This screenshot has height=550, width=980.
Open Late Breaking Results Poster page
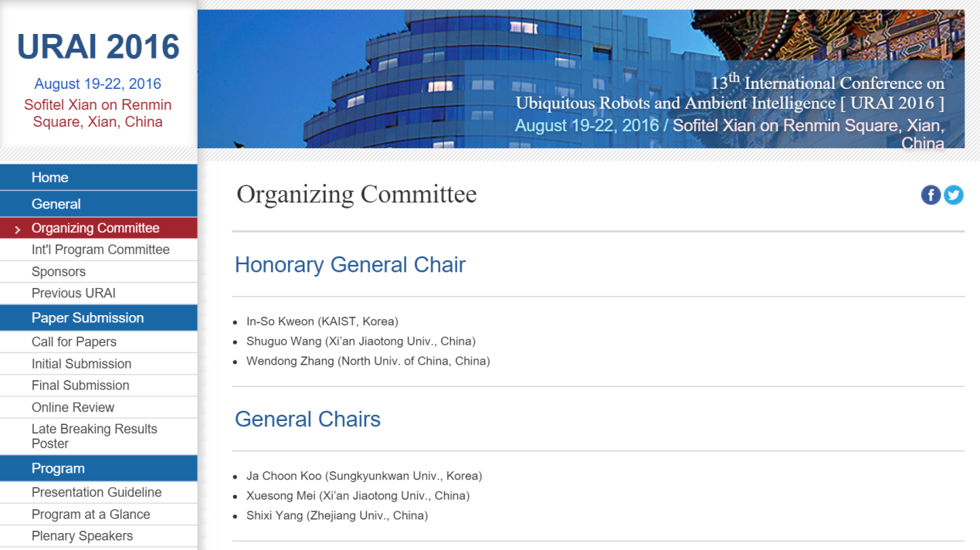[x=94, y=436]
